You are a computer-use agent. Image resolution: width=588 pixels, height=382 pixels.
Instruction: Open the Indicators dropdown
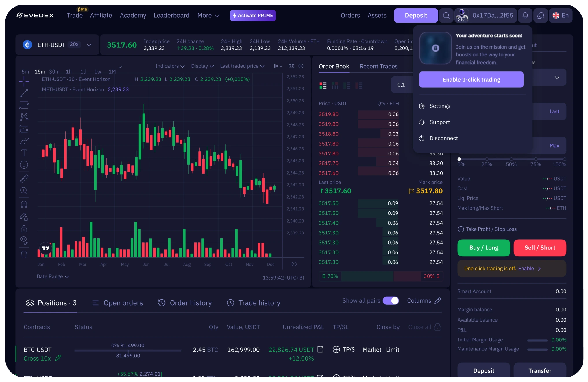point(170,66)
